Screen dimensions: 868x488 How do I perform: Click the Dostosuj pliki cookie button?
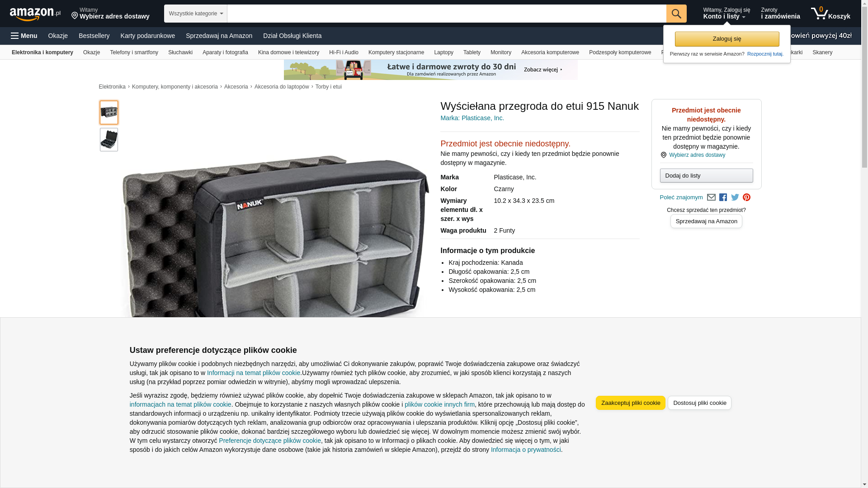coord(699,403)
